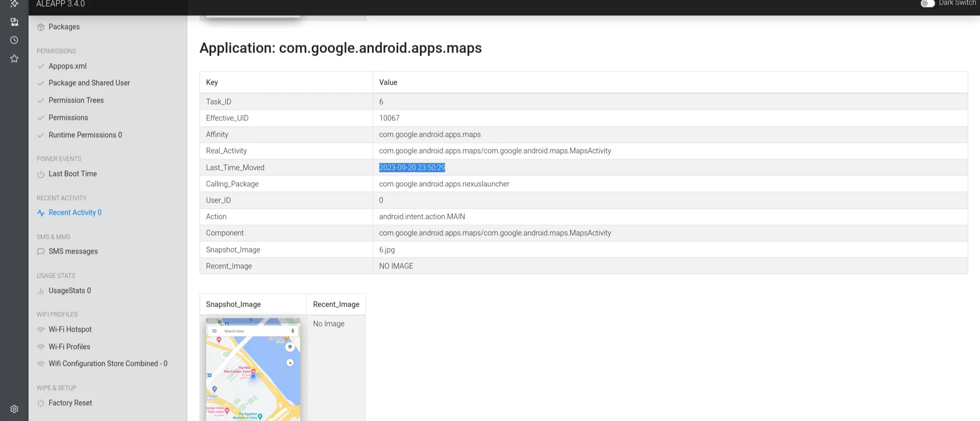Image resolution: width=980 pixels, height=421 pixels.
Task: Click checkmark icon beside Package and Shared User
Action: pos(41,83)
